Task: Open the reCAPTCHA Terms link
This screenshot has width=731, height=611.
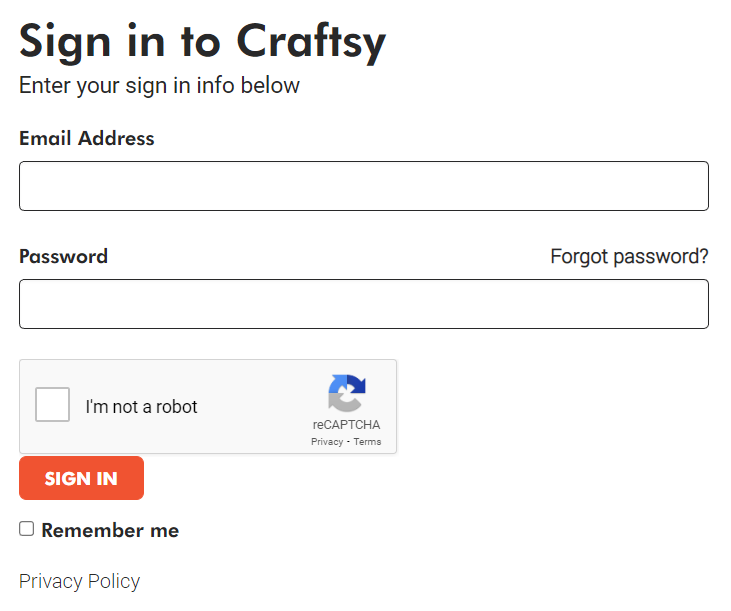Action: (x=367, y=442)
